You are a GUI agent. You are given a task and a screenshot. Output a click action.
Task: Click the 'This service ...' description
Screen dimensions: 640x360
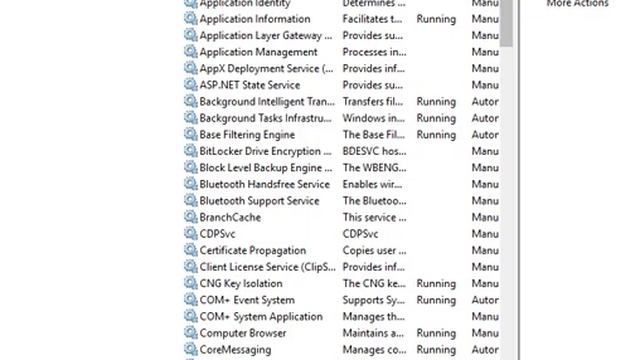point(374,218)
